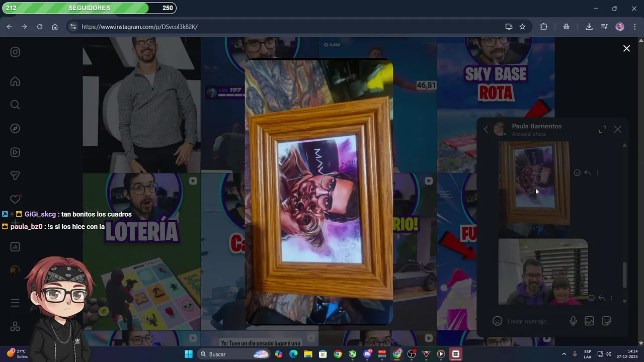Go back in the Paula Barrientos chat

(486, 129)
